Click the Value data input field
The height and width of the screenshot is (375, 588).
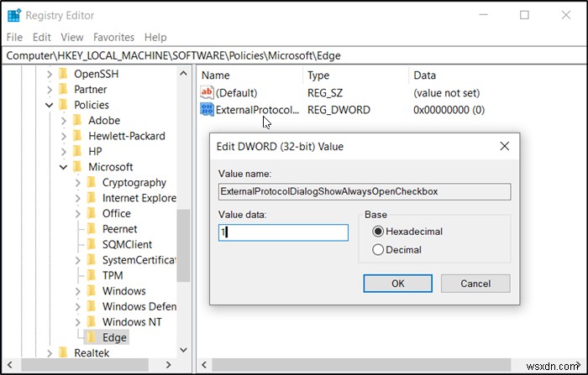click(x=283, y=232)
